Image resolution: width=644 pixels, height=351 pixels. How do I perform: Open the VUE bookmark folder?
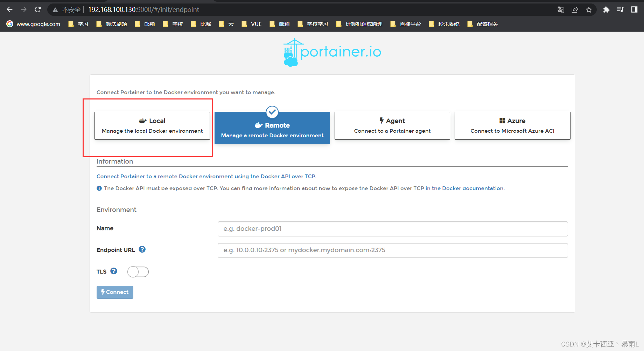click(x=252, y=24)
